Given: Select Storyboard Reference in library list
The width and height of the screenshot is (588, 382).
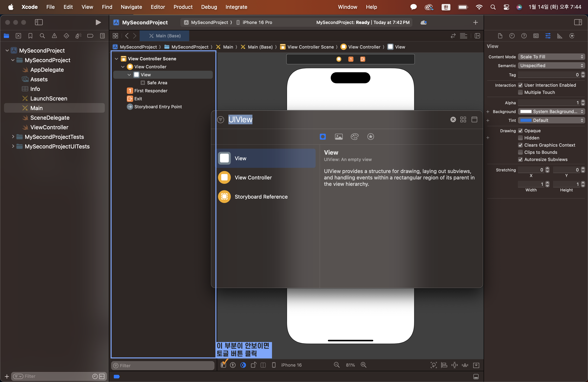Looking at the screenshot, I should (266, 197).
